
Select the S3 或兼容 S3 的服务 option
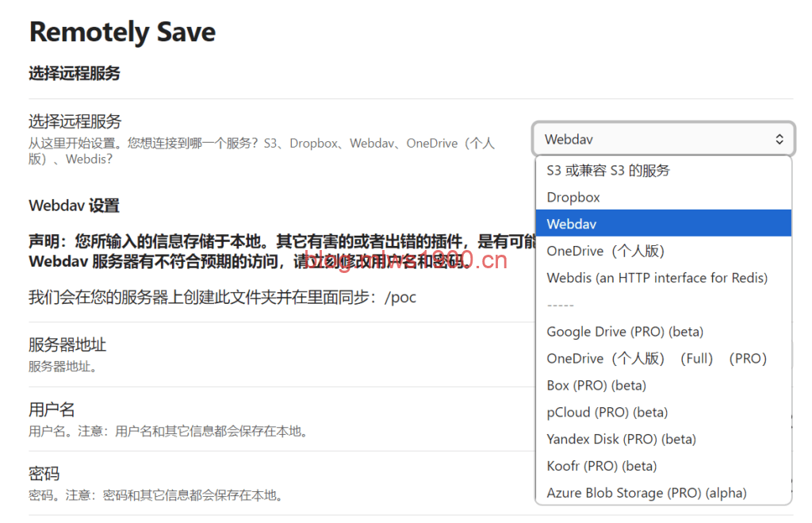(608, 171)
